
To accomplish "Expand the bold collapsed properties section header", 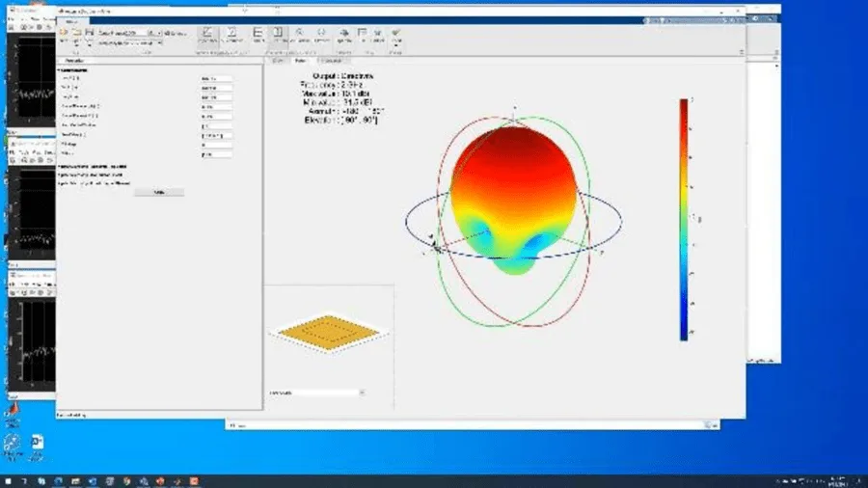I will point(93,166).
